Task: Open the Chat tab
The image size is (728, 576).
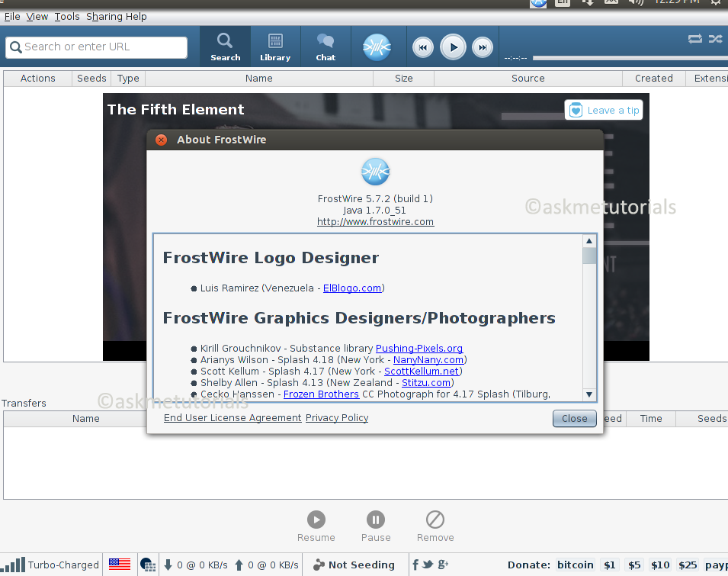Action: pos(326,47)
